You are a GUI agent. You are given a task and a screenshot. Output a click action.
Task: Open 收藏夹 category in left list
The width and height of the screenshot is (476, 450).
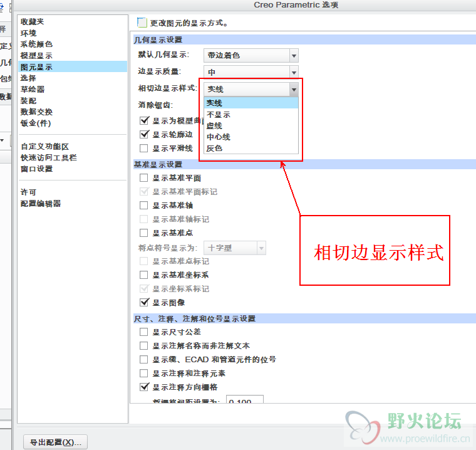pos(32,21)
